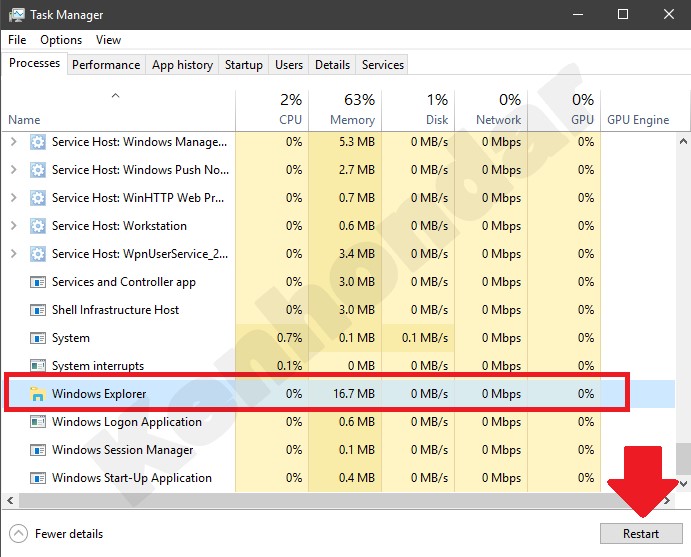Viewport: 691px width, 557px height.
Task: Click the 5.3 MB memory value
Action: [x=357, y=142]
